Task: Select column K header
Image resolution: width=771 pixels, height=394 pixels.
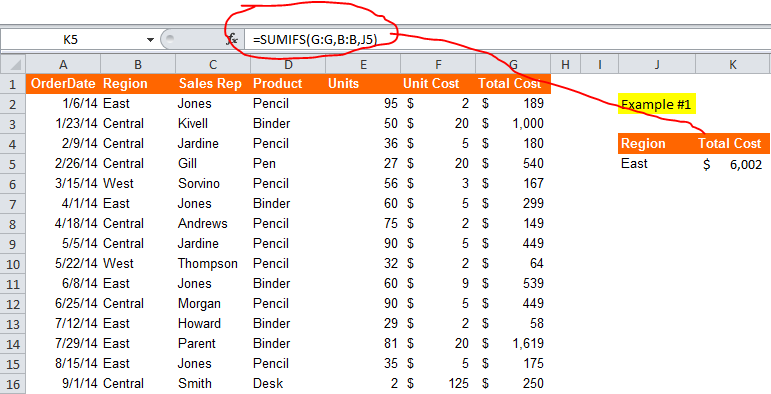Action: point(733,64)
